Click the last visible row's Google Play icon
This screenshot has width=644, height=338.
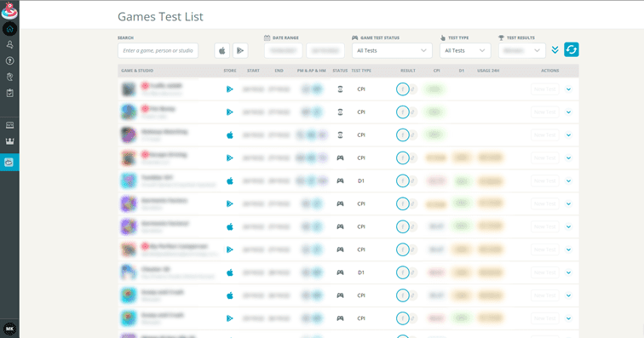pyautogui.click(x=230, y=318)
